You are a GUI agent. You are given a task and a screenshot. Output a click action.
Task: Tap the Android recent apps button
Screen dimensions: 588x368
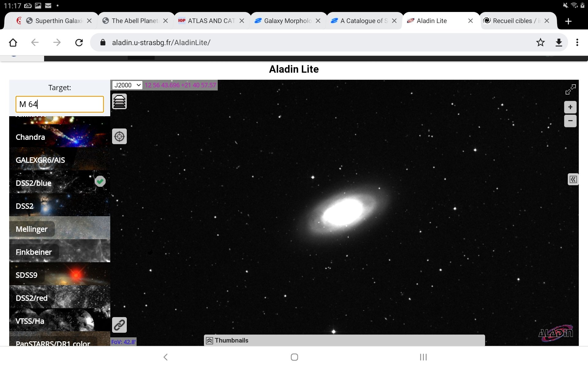[x=423, y=357]
